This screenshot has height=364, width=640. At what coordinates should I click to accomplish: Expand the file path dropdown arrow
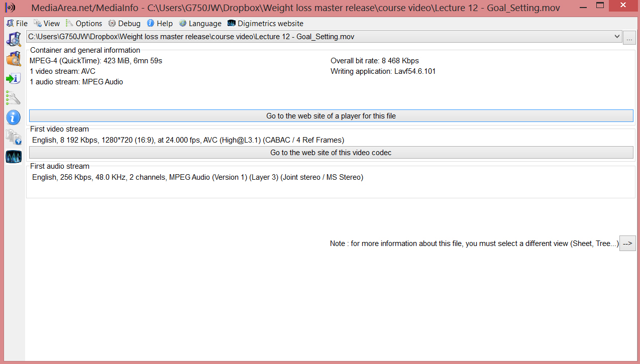pos(617,37)
